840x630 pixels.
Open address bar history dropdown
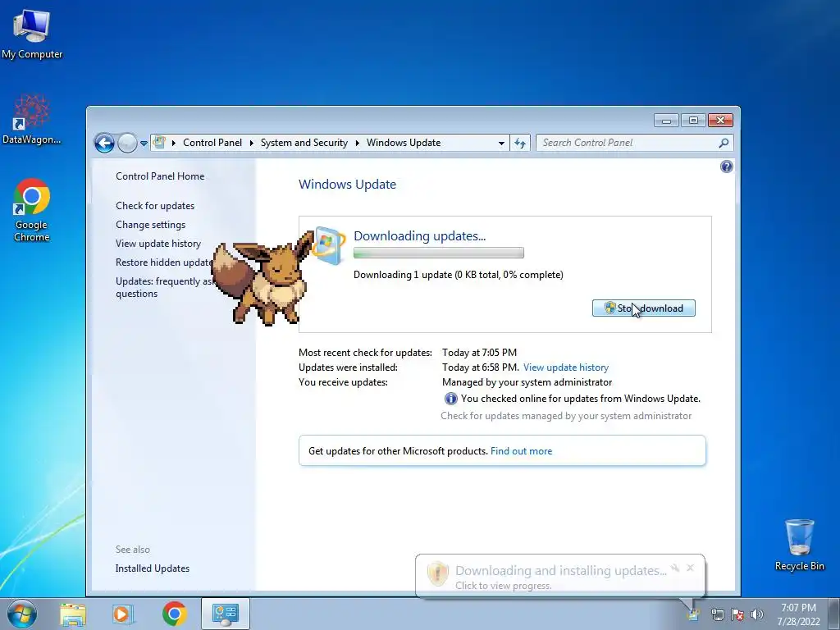tap(501, 143)
